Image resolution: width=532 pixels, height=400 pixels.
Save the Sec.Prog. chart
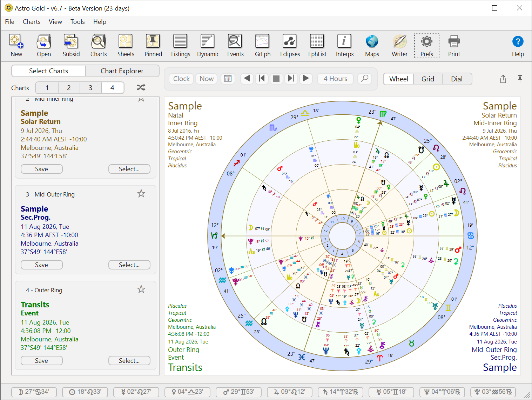42,265
